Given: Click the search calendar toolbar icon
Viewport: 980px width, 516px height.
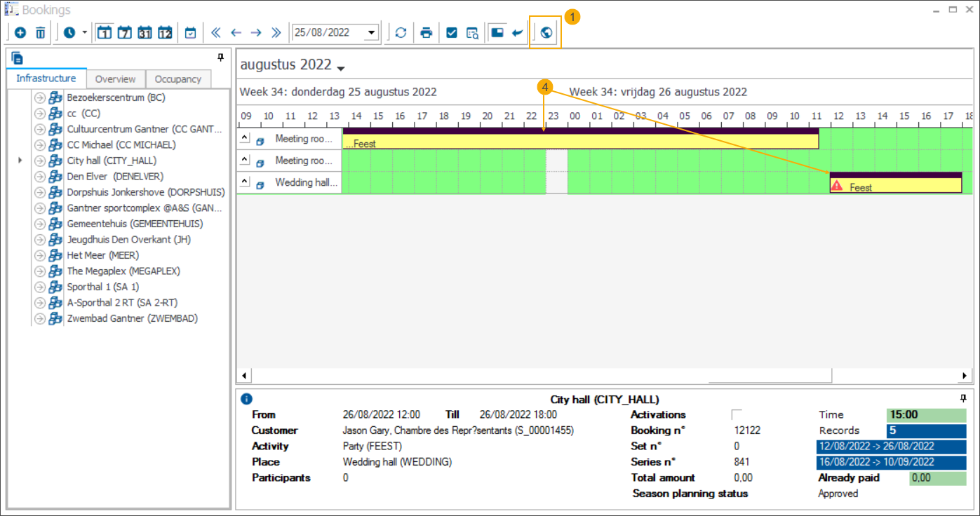Looking at the screenshot, I should coord(472,33).
